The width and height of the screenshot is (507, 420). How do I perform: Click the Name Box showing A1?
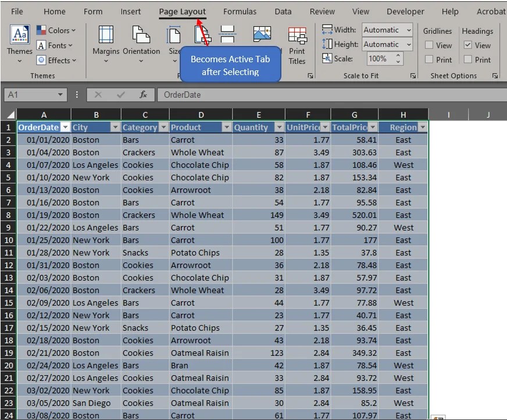pyautogui.click(x=32, y=93)
